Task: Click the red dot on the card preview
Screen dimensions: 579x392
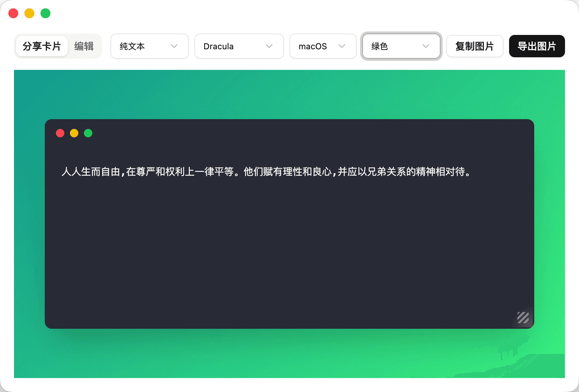Action: point(60,133)
